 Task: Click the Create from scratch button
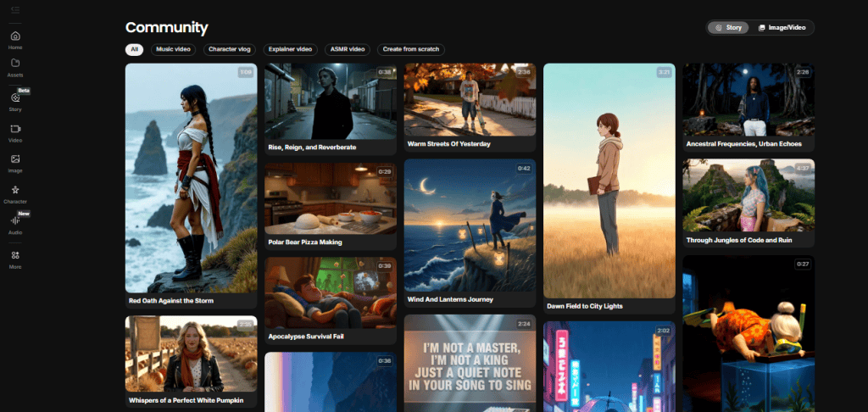(x=411, y=49)
